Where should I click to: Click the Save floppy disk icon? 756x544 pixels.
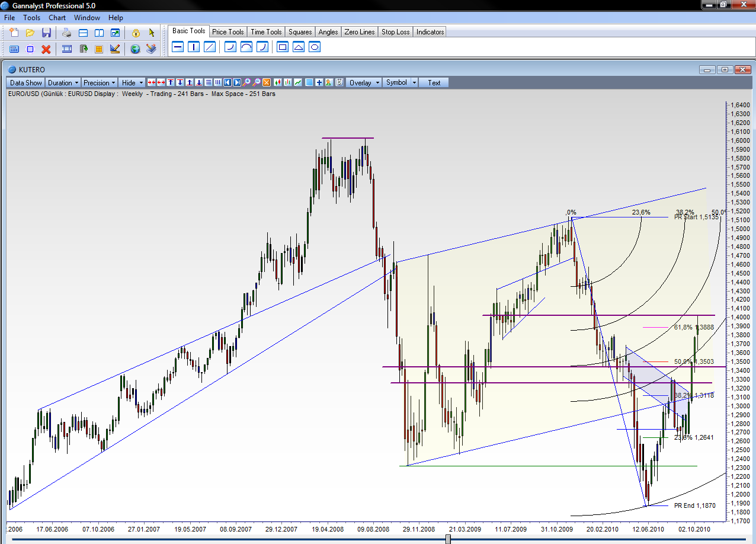pos(46,33)
